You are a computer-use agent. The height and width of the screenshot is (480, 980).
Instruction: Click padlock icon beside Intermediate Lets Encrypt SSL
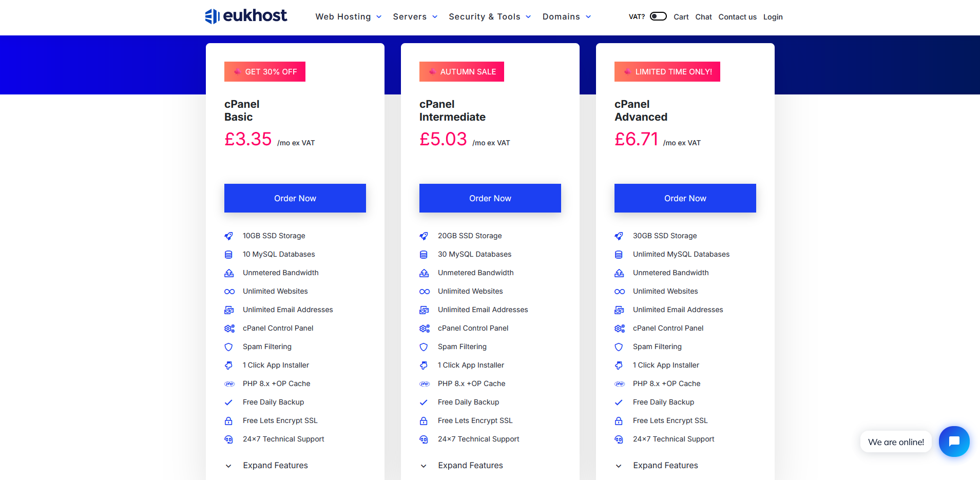[424, 421]
